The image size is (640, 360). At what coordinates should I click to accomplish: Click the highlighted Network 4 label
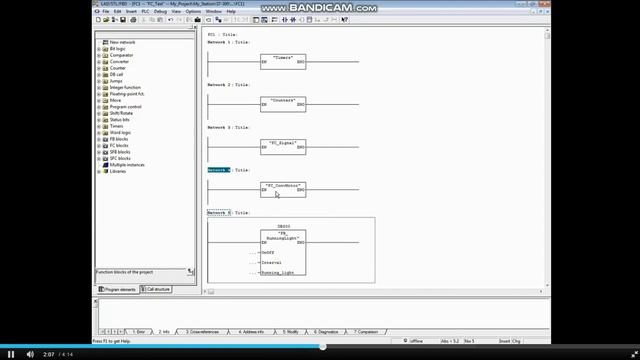[219, 170]
